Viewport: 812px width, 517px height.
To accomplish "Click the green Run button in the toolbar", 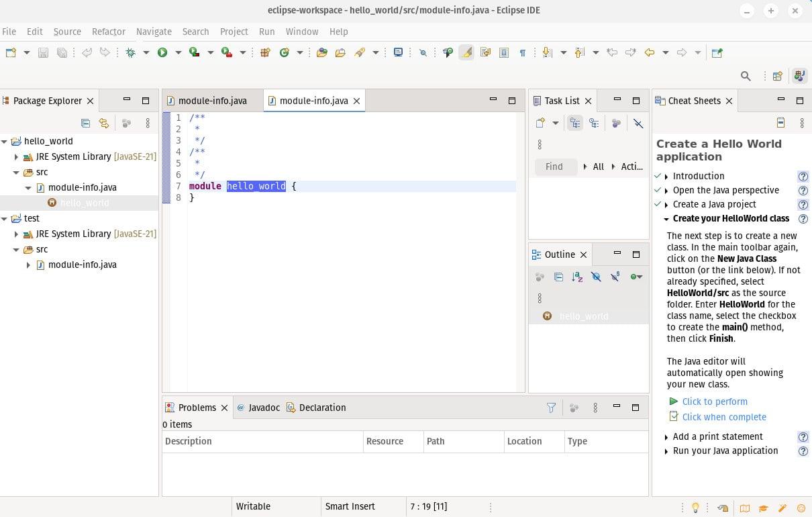I will pyautogui.click(x=162, y=52).
